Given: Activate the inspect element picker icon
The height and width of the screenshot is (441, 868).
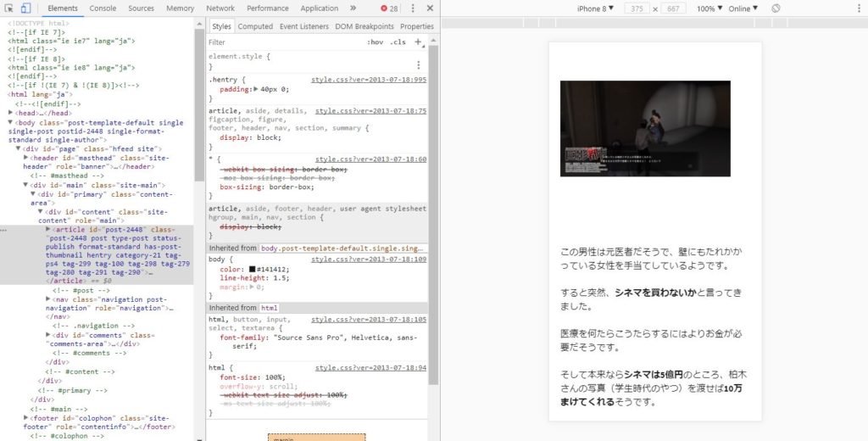Looking at the screenshot, I should 8,8.
